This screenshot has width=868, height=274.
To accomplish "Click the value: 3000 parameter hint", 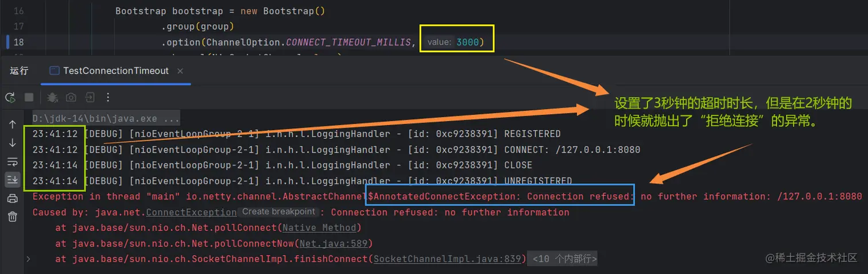I will [453, 42].
